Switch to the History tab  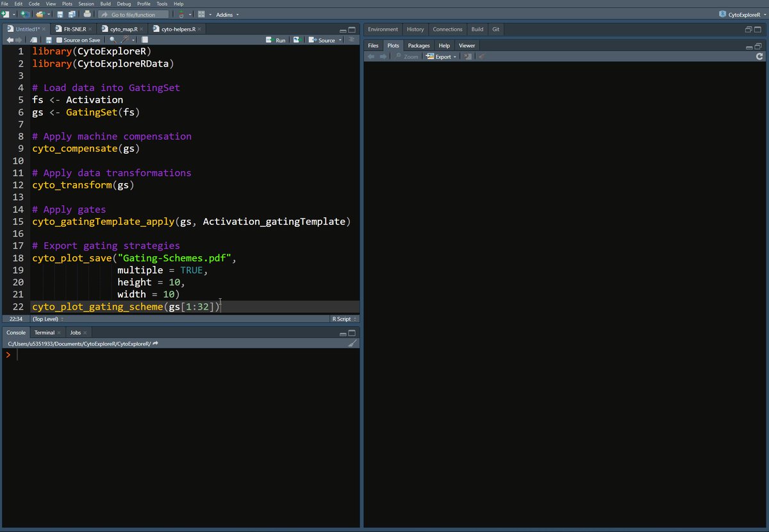[415, 29]
